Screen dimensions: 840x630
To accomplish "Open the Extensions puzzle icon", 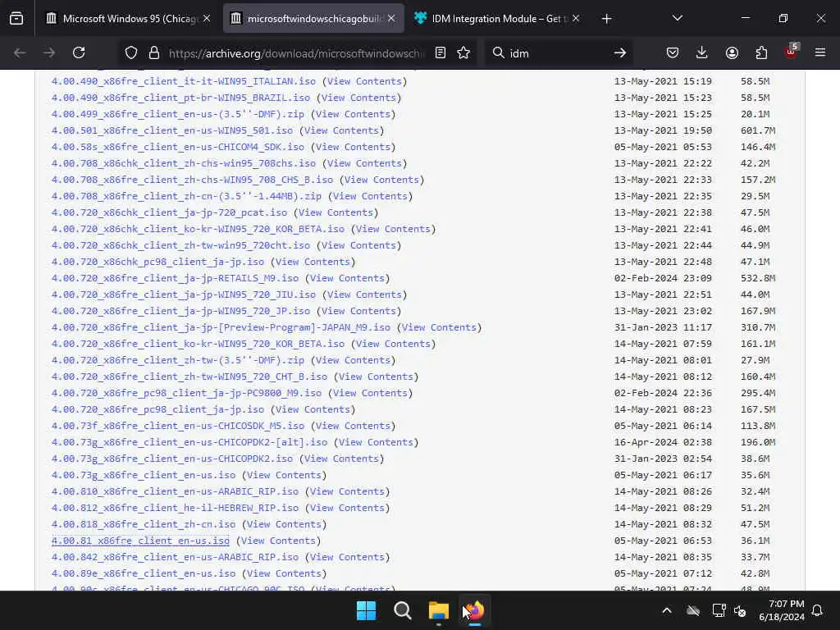I will [x=761, y=52].
